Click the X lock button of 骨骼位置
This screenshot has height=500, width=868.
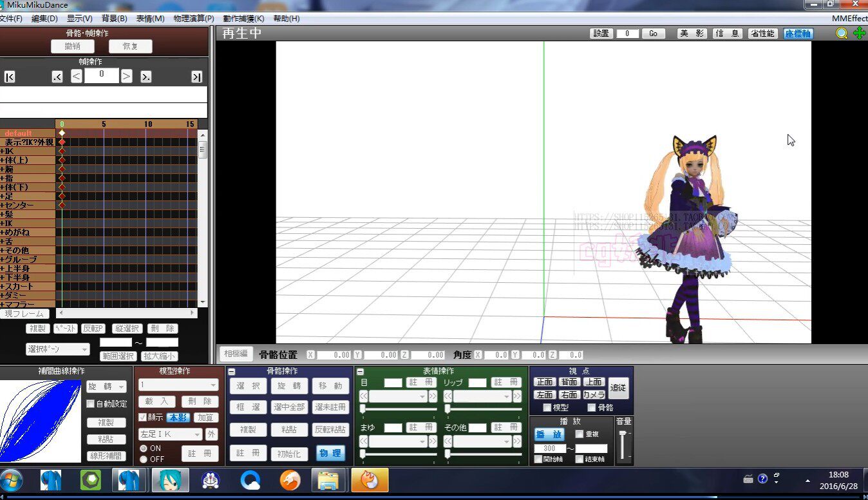coord(311,355)
